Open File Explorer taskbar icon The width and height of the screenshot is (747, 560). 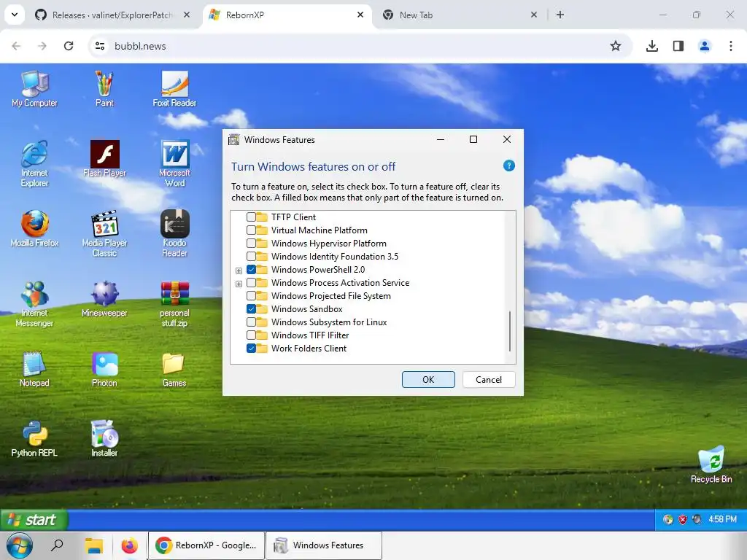[x=94, y=545]
